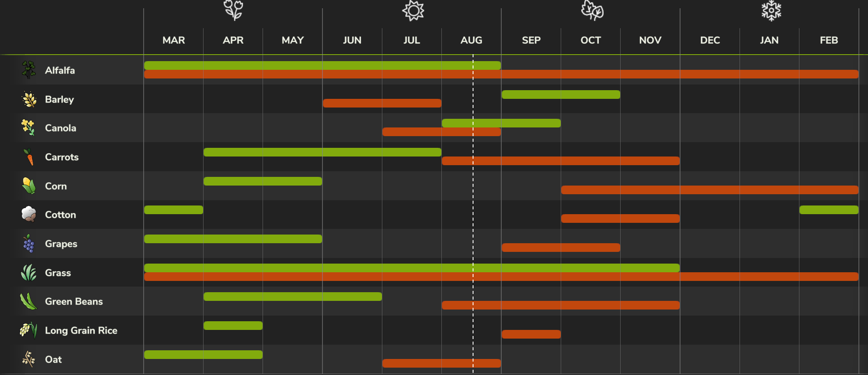Screen dimensions: 868x375
Task: Click the Grapes crop icon
Action: point(29,244)
